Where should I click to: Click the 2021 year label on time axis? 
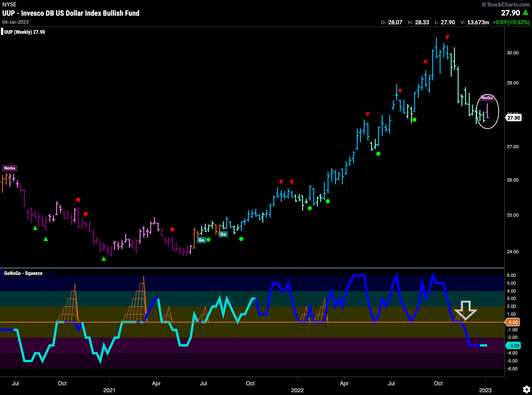[109, 390]
